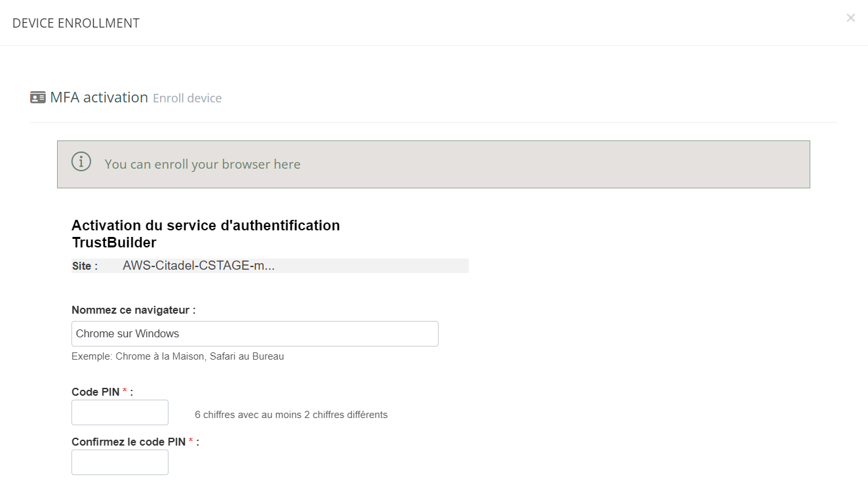
Task: Click the '6 chiffres' PIN requirement hint
Action: tap(291, 415)
